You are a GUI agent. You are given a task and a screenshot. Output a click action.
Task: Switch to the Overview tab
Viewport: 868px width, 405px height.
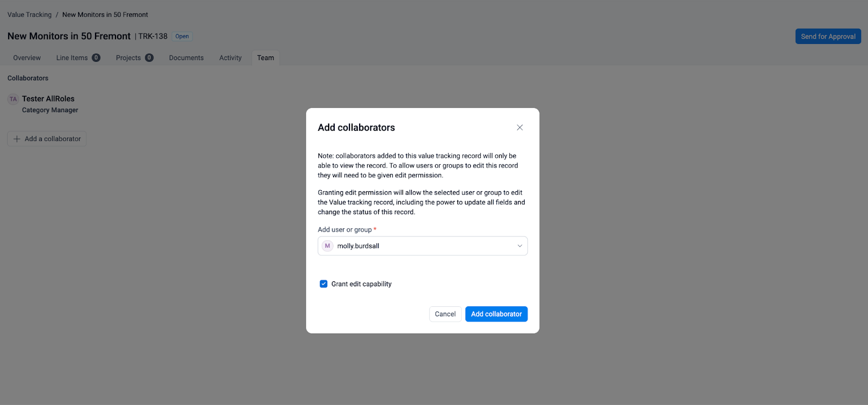click(27, 58)
